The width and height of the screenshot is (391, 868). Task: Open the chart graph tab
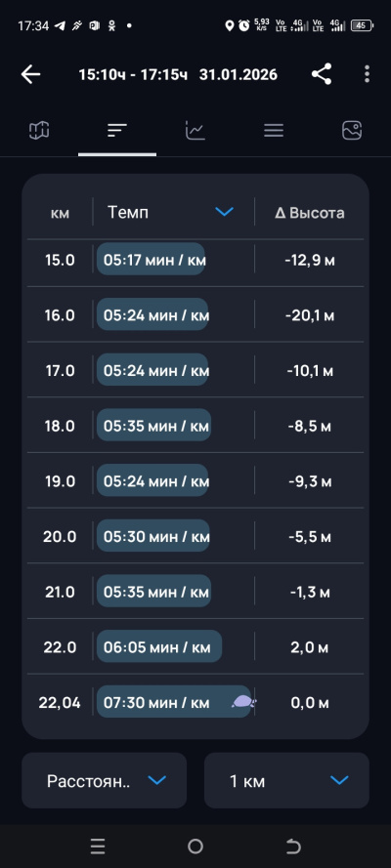pos(195,131)
